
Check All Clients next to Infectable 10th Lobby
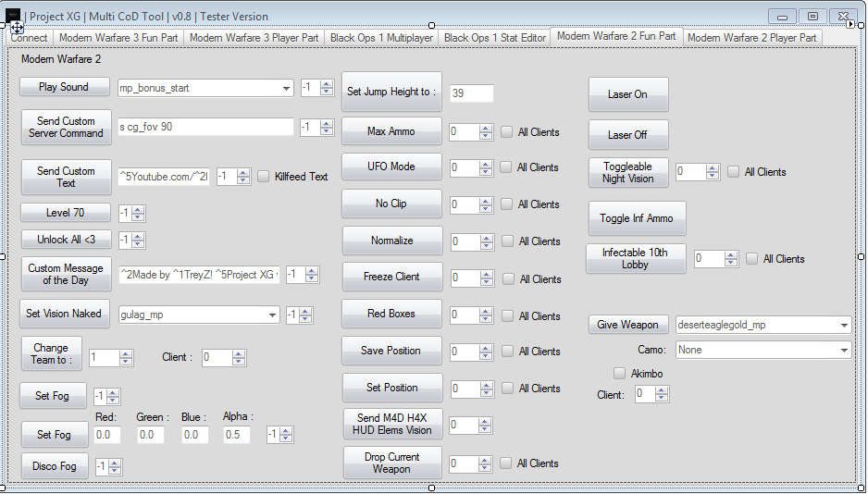coord(751,258)
